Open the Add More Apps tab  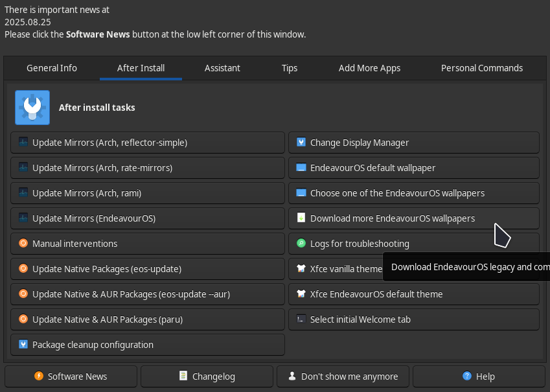(x=369, y=68)
